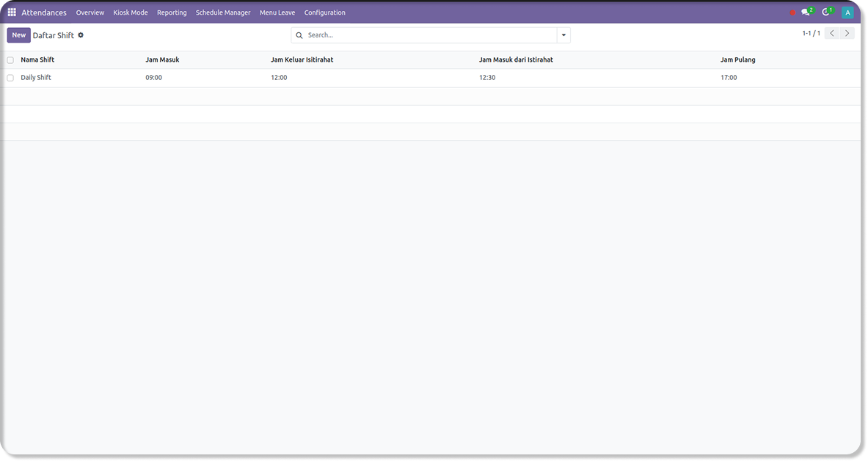Sort by the Jam Masuk column header

[162, 60]
